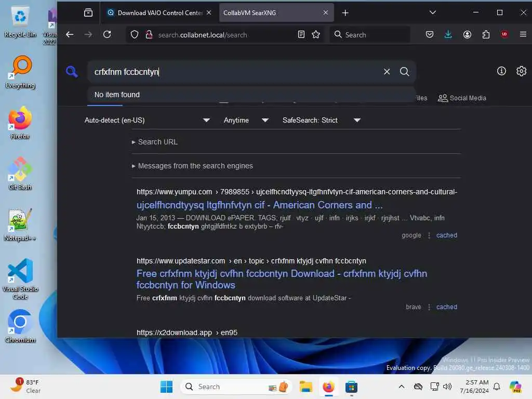The width and height of the screenshot is (532, 399).
Task: Switch to Social Media category
Action: [462, 98]
